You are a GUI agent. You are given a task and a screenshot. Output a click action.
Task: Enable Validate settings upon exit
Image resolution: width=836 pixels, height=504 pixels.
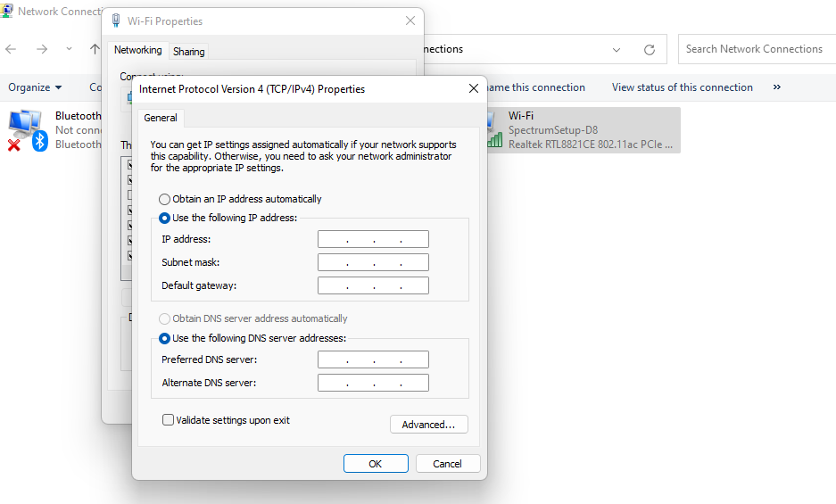click(x=168, y=420)
